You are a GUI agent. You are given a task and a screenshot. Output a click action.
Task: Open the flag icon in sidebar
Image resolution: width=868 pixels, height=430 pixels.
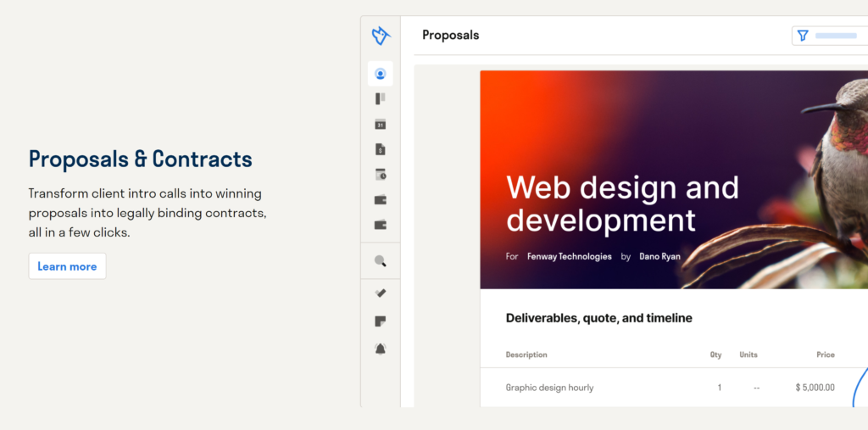coord(381,98)
